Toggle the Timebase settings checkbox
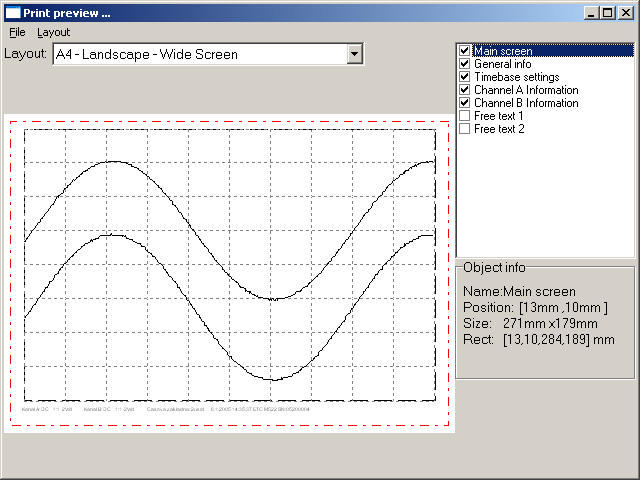Screen dimensions: 640x480 pos(464,77)
